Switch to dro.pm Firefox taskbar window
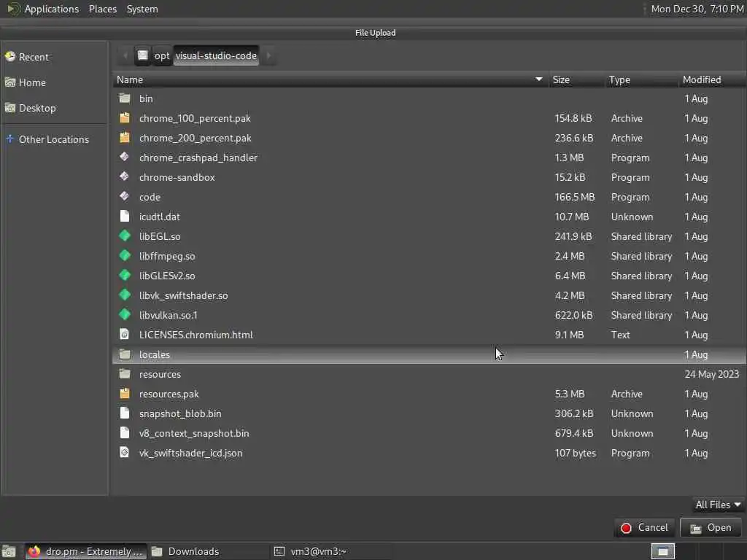 pyautogui.click(x=86, y=551)
